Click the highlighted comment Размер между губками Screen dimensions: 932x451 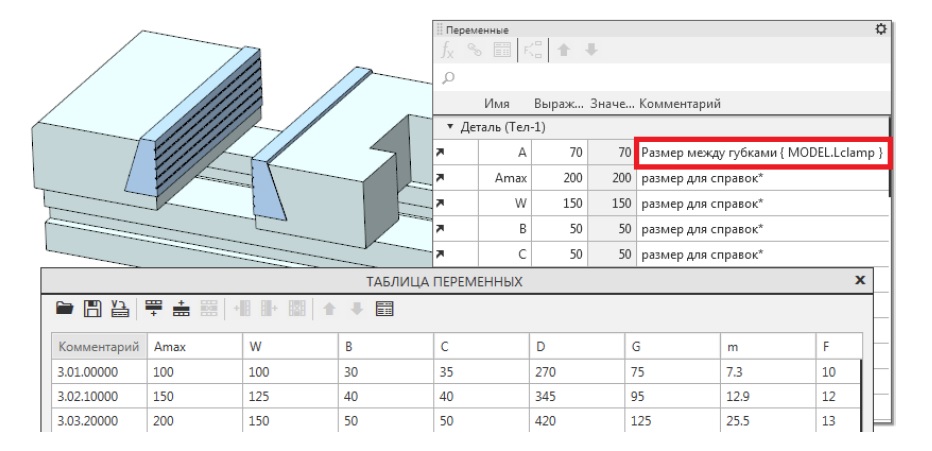761,154
